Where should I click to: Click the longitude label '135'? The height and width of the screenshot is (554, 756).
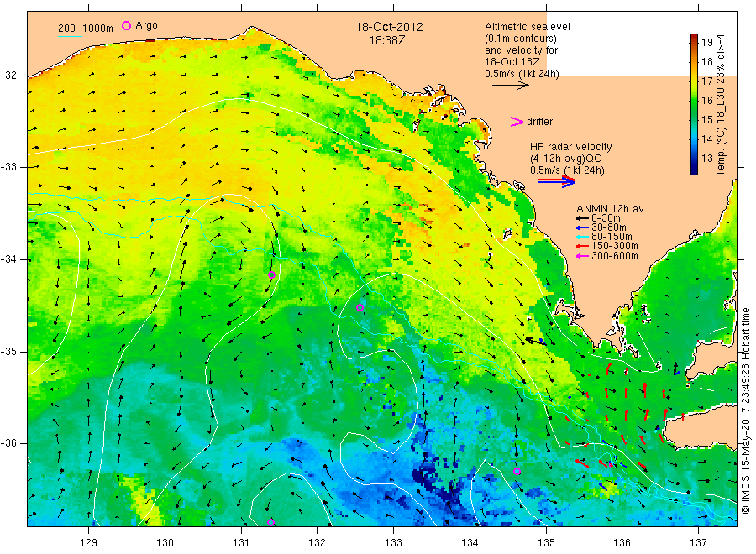546,543
